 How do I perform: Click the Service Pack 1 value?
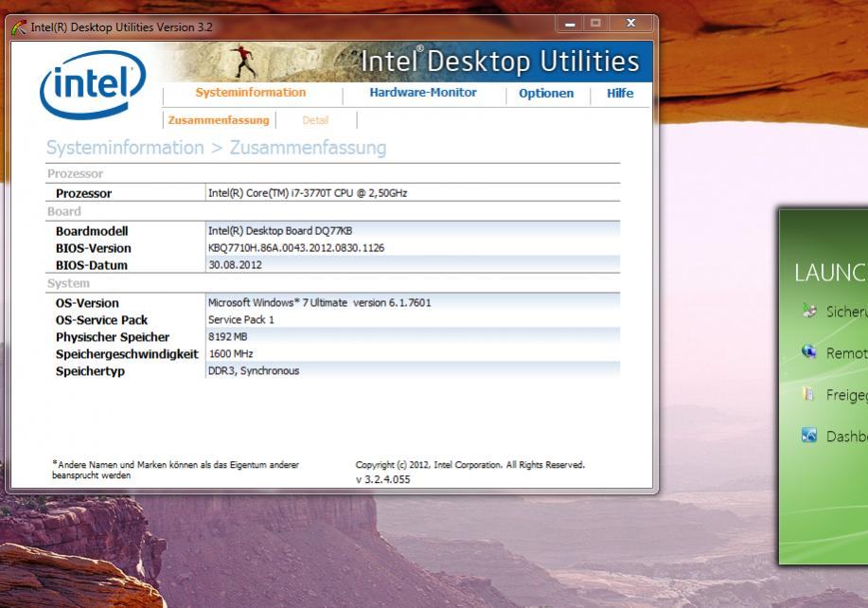(240, 319)
